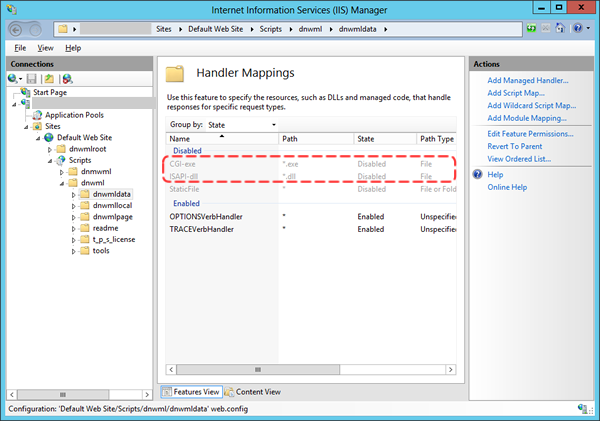Click Add Script Map link
This screenshot has height=421, width=600.
pyautogui.click(x=516, y=93)
